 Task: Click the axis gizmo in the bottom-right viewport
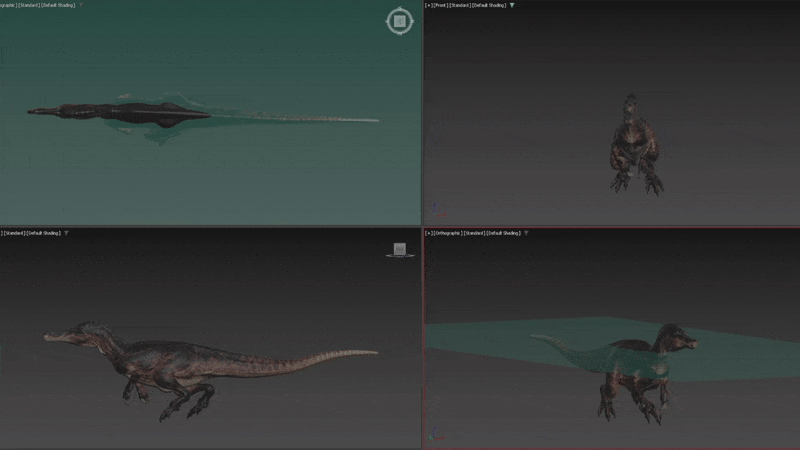pyautogui.click(x=433, y=436)
